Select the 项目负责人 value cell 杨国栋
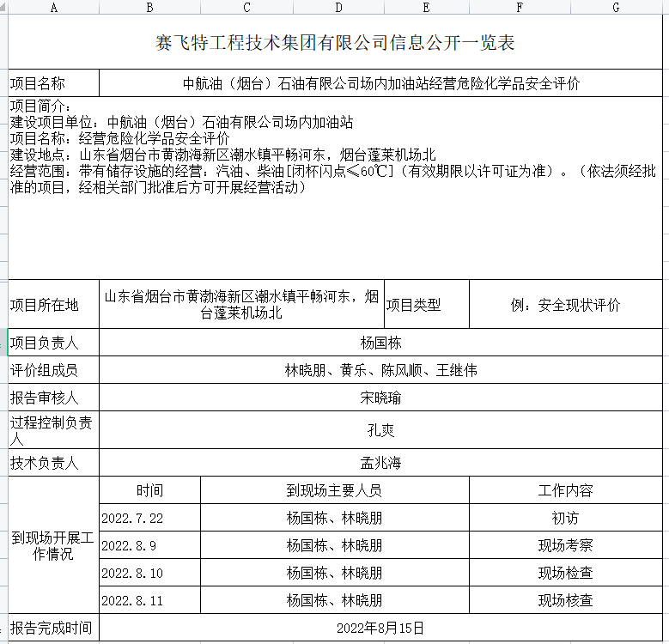The width and height of the screenshot is (669, 644). (x=380, y=342)
